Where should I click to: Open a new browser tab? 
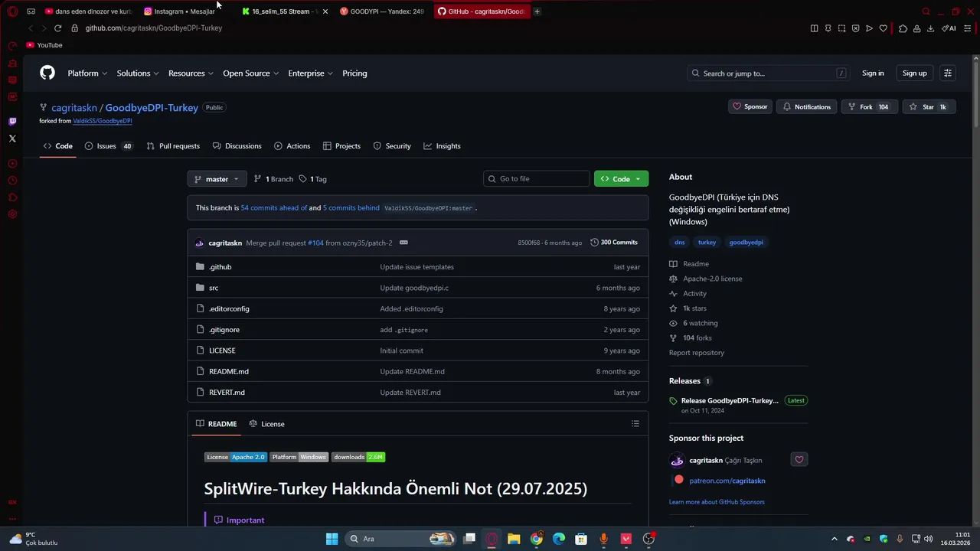point(537,11)
